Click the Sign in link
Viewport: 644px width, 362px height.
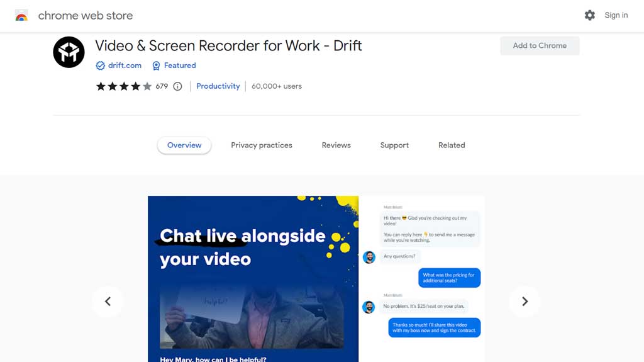[x=616, y=15]
